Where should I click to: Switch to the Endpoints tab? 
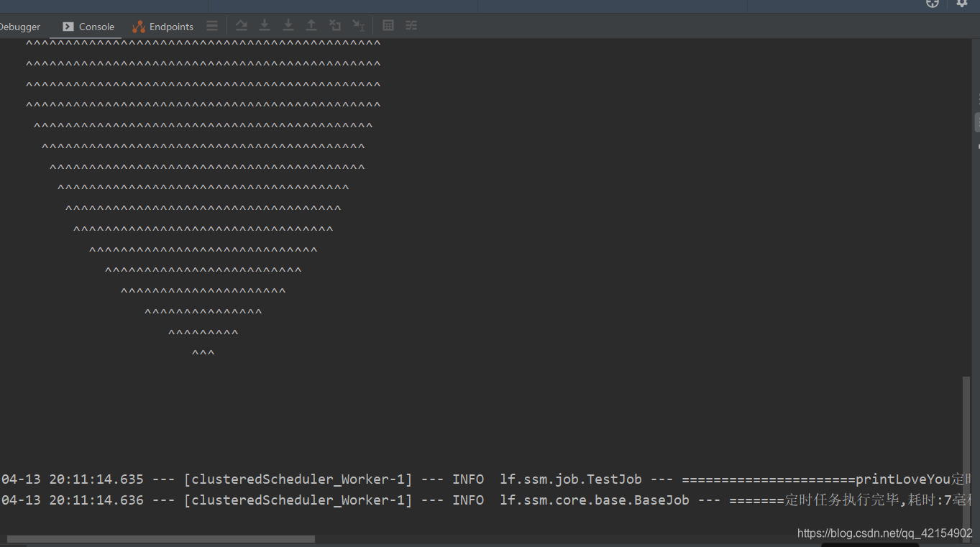pyautogui.click(x=163, y=27)
